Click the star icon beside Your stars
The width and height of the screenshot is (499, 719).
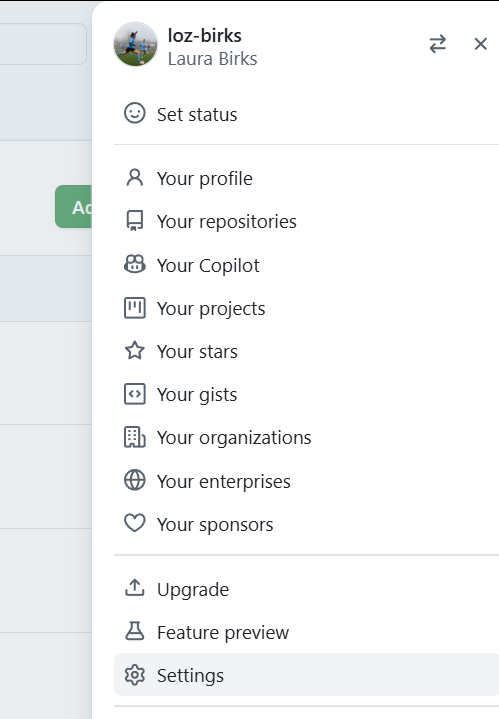coord(135,351)
